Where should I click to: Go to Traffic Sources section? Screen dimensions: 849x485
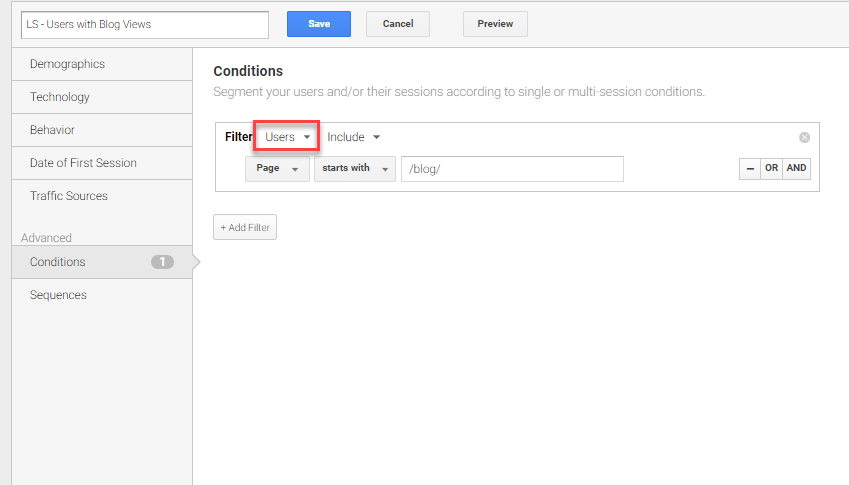pos(69,196)
